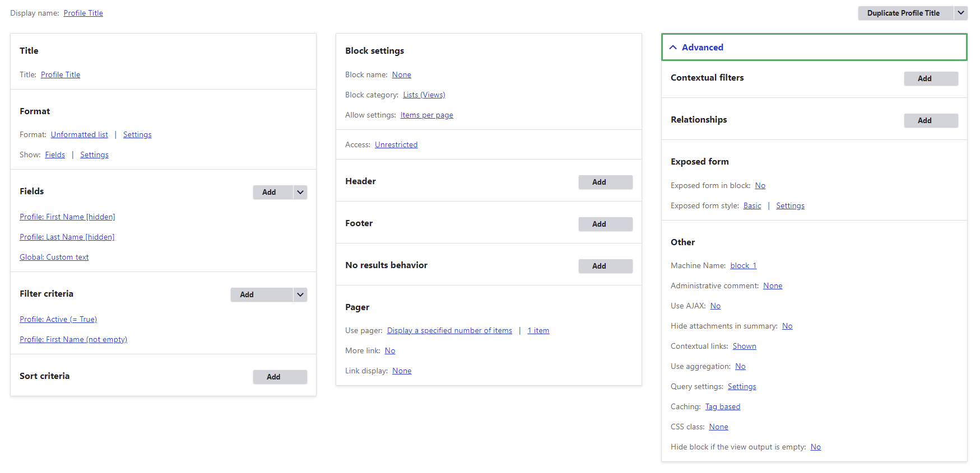Edit CSS class None
Image resolution: width=980 pixels, height=473 pixels.
[718, 427]
